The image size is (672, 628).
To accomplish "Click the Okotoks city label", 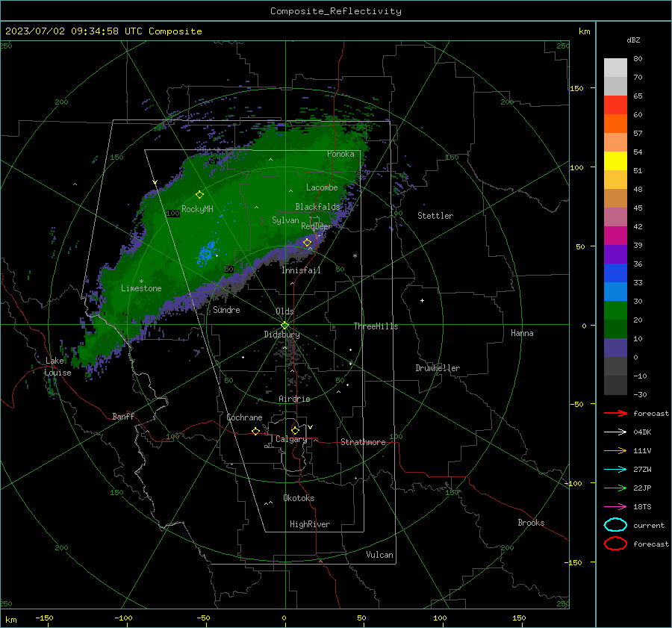I will [299, 498].
